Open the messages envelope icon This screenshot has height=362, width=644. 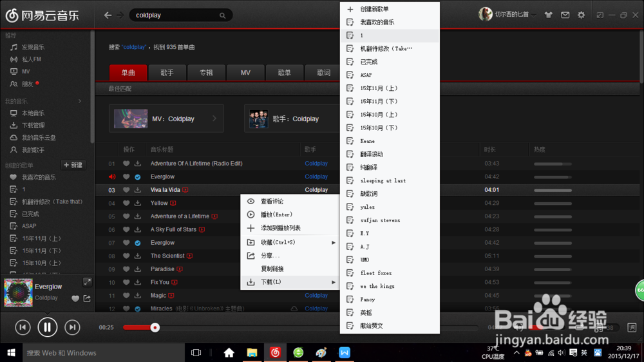pyautogui.click(x=565, y=15)
